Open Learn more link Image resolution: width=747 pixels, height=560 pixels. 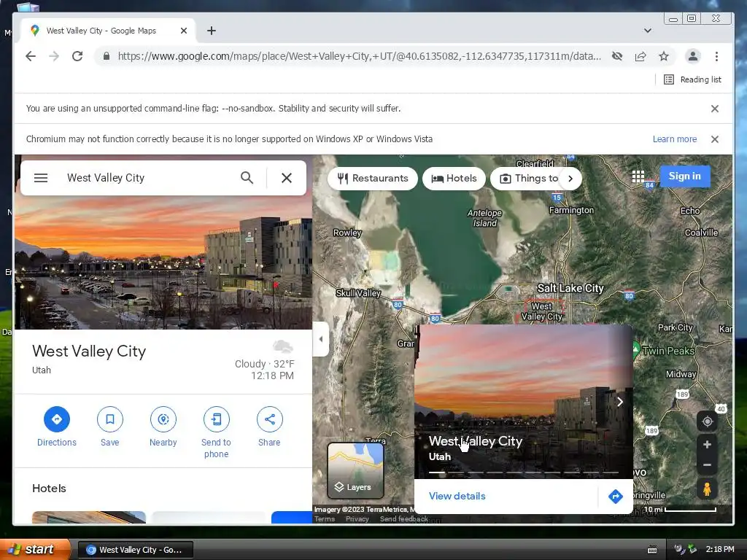[675, 139]
